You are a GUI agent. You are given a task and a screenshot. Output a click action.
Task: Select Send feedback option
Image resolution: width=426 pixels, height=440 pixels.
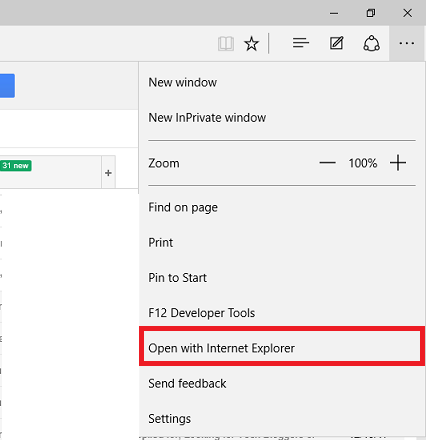pos(282,384)
